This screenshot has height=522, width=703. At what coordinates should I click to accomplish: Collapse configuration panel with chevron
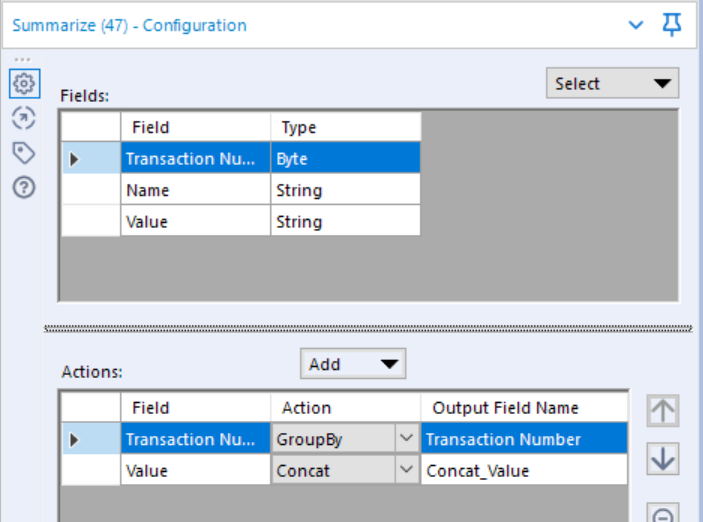[x=636, y=25]
